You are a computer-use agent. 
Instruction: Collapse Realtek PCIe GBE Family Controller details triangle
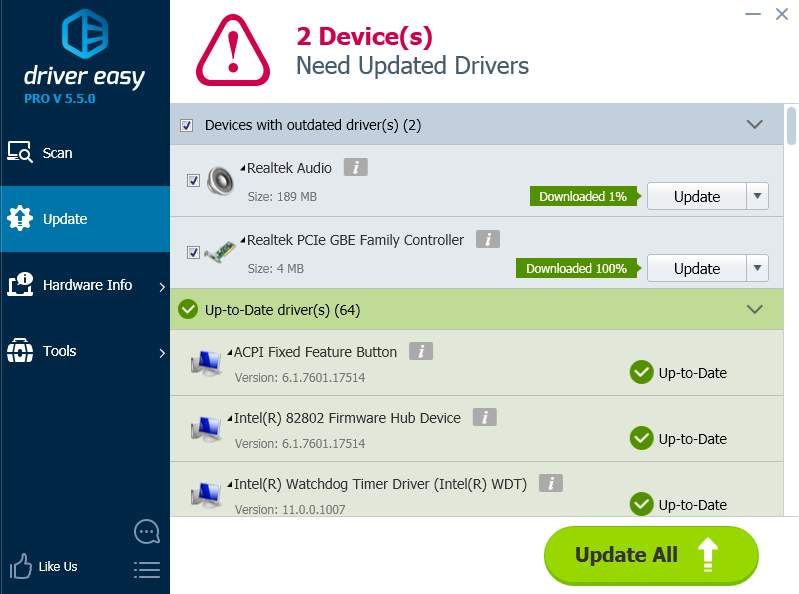[243, 239]
